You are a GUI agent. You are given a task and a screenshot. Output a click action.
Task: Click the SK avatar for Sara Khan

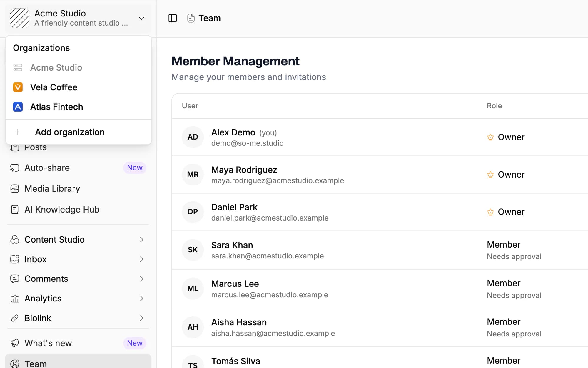193,250
